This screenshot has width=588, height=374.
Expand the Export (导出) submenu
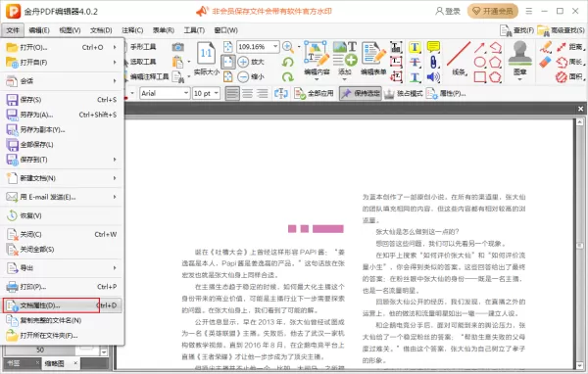pyautogui.click(x=63, y=268)
